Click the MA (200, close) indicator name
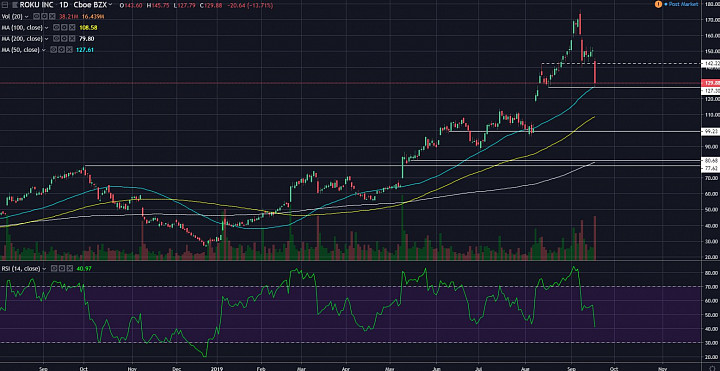720x371 pixels. click(x=22, y=39)
